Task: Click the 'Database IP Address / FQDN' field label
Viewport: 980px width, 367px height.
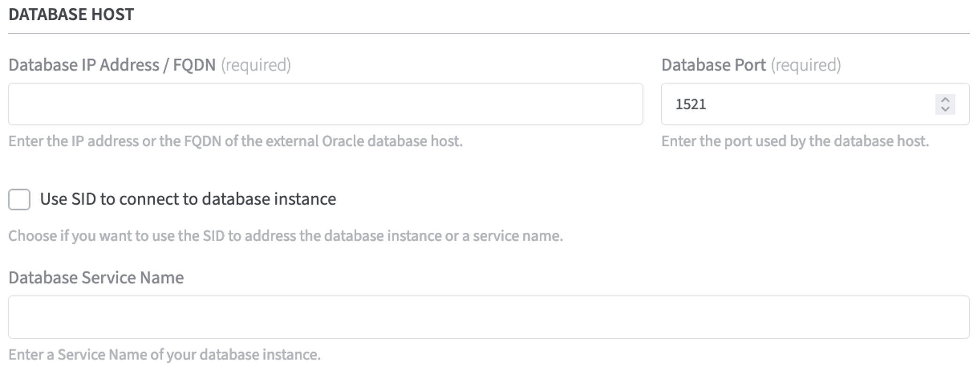Action: (x=112, y=65)
